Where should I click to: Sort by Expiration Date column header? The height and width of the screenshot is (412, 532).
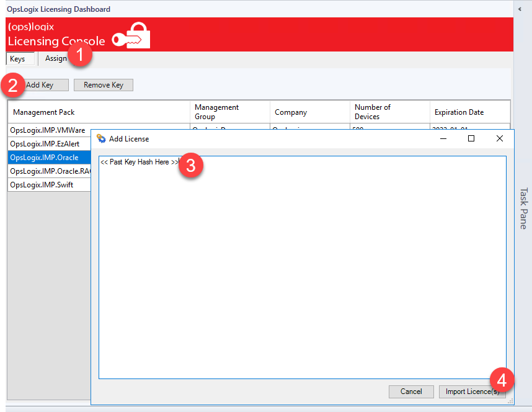(x=470, y=112)
